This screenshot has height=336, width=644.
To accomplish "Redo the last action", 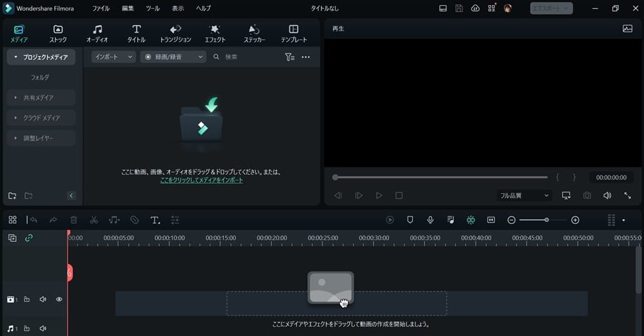I will click(x=53, y=221).
